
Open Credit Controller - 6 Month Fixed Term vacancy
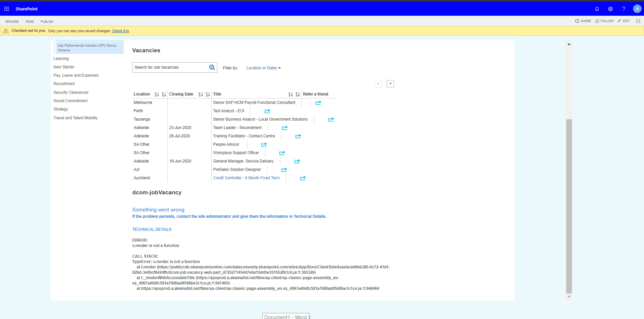246,178
